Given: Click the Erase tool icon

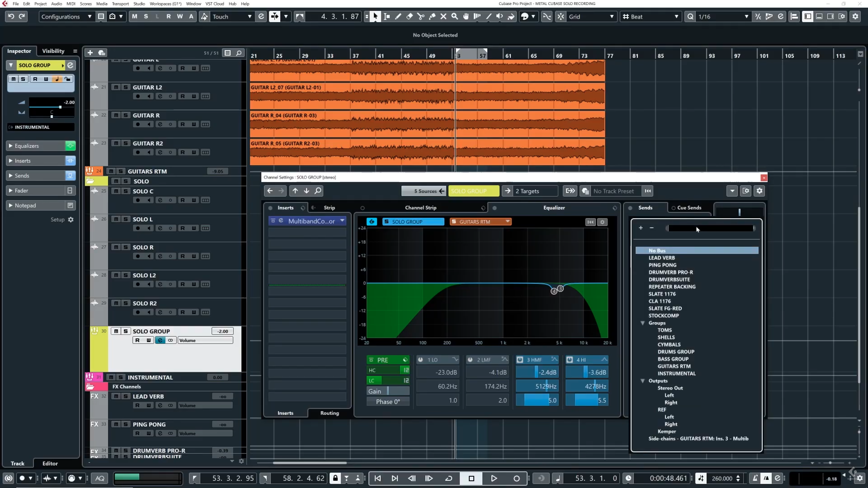Looking at the screenshot, I should 409,16.
